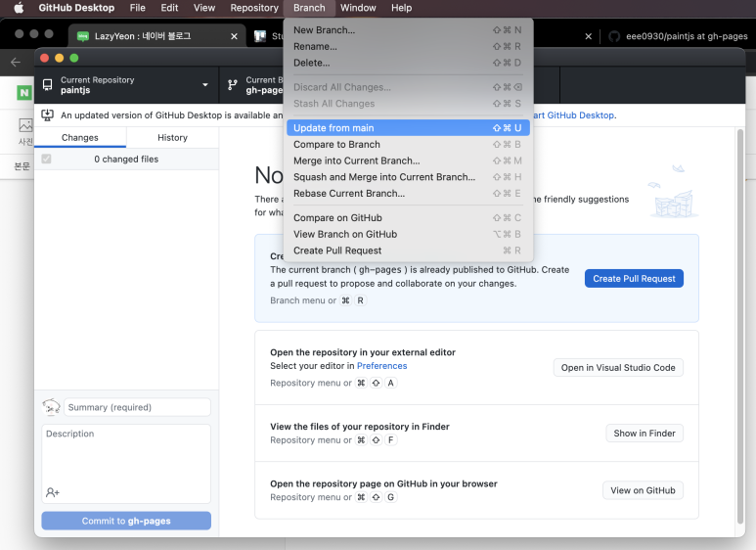Click the repository icon beside paintjs
This screenshot has height=550, width=756.
(47, 85)
